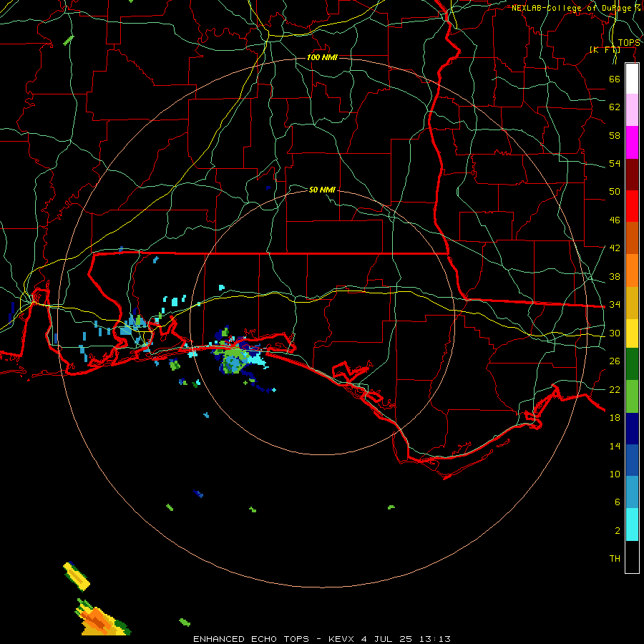This screenshot has height=644, width=644.
Task: Click the 34 value on the legend
Action: (x=615, y=304)
